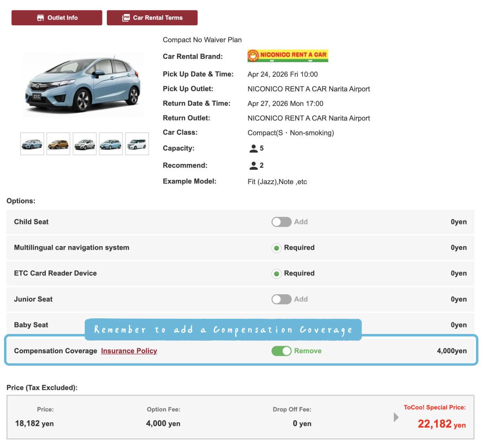Click the 18,182 yen price value
Image resolution: width=482 pixels, height=448 pixels.
(34, 424)
